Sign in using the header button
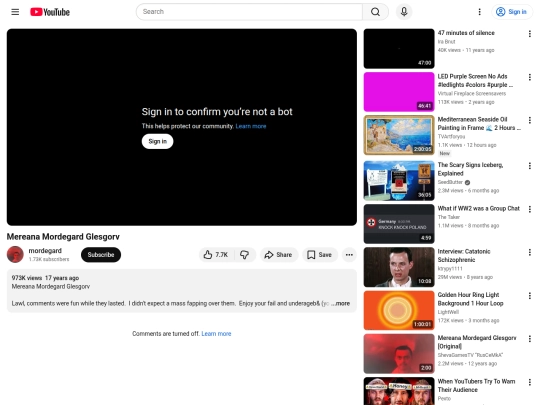The height and width of the screenshot is (405, 540). click(512, 12)
